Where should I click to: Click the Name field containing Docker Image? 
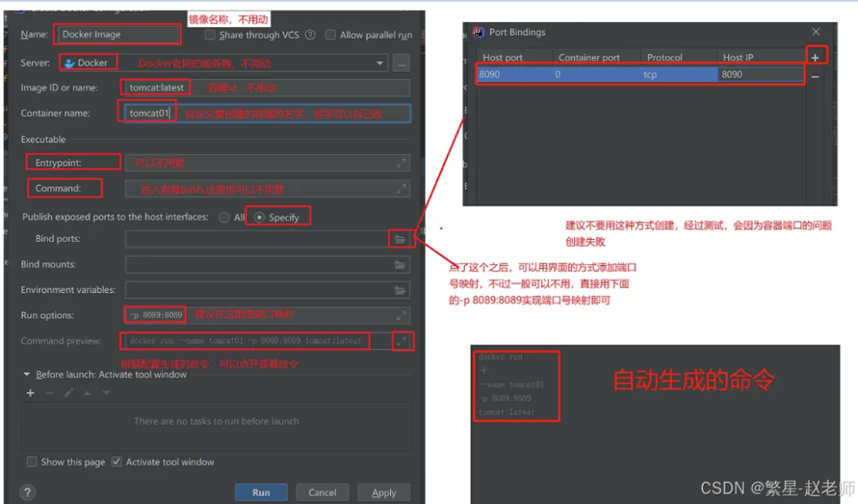[x=117, y=34]
